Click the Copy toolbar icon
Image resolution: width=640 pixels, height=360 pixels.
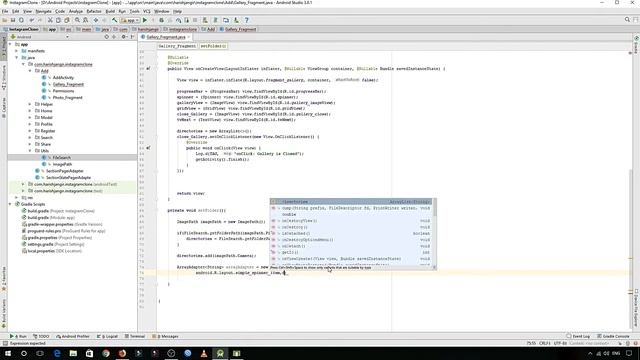click(x=58, y=20)
